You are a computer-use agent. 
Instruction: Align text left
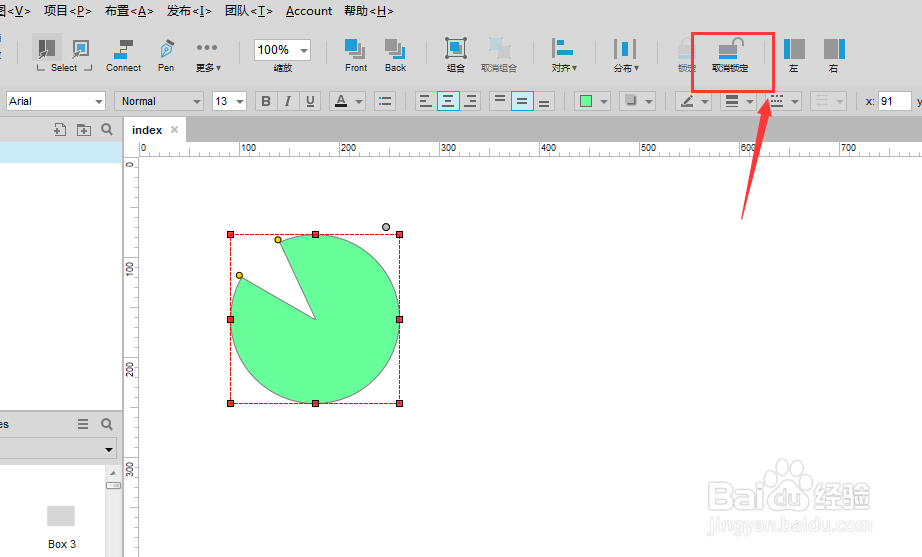coord(425,101)
